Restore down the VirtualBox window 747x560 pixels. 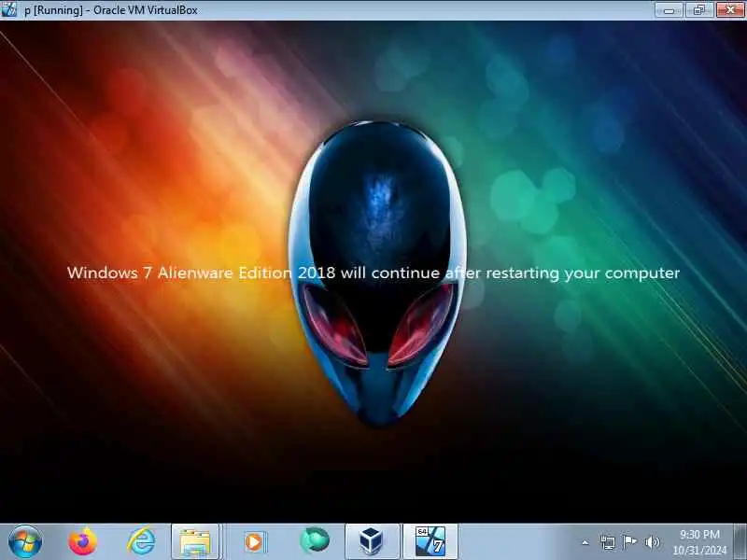[x=698, y=9]
